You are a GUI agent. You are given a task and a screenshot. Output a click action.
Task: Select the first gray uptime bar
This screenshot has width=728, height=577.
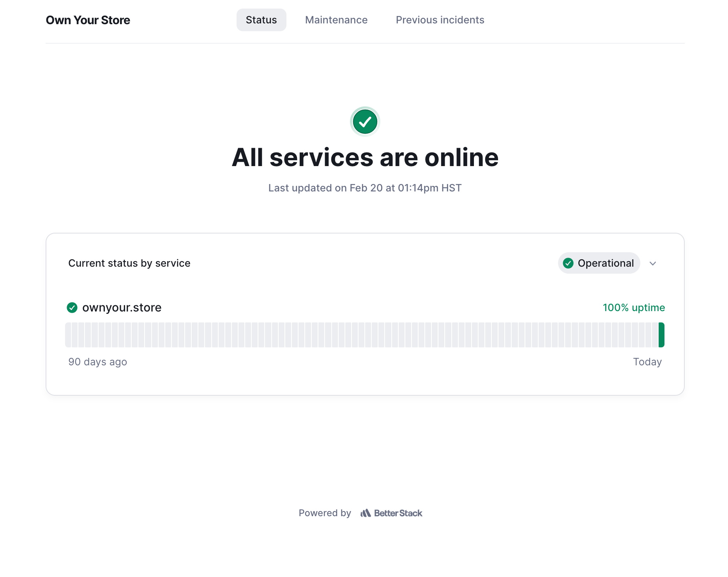[68, 335]
